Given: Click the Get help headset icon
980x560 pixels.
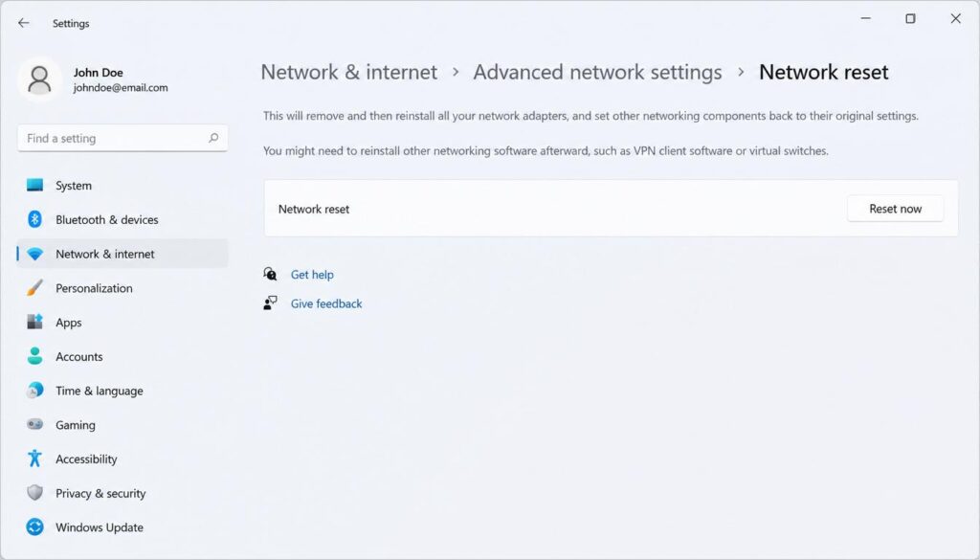Looking at the screenshot, I should coord(270,274).
